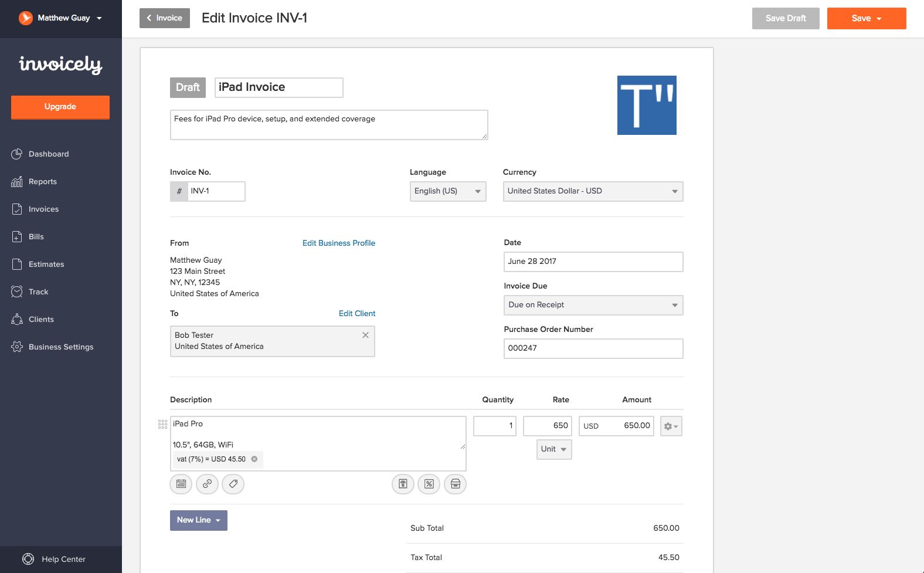Image resolution: width=924 pixels, height=573 pixels.
Task: Click the Purchase Order Number field
Action: coord(593,348)
